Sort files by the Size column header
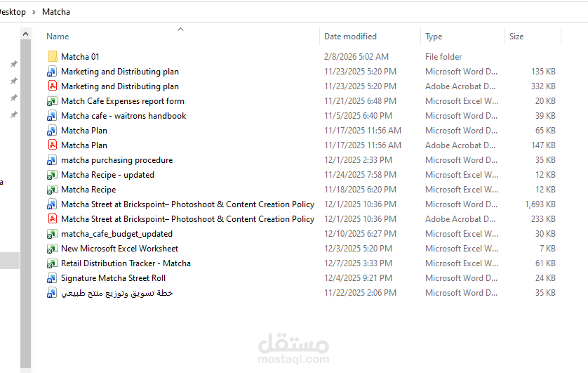 [516, 37]
